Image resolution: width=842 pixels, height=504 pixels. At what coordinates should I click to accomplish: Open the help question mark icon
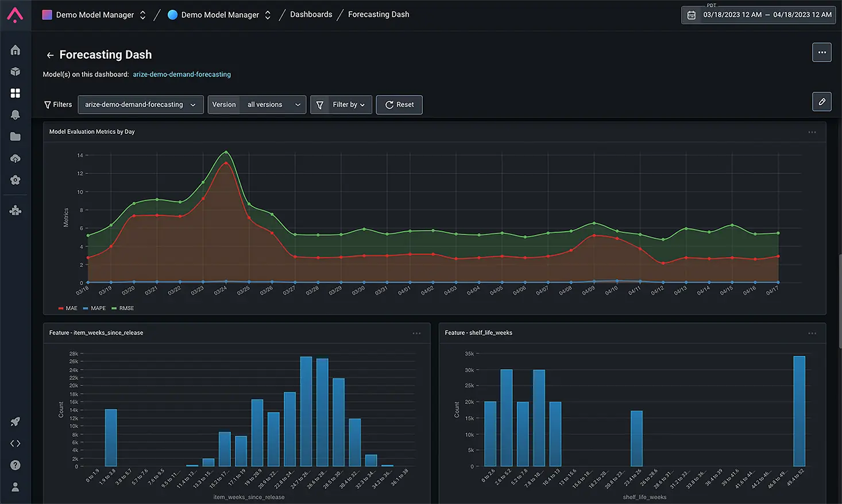16,465
